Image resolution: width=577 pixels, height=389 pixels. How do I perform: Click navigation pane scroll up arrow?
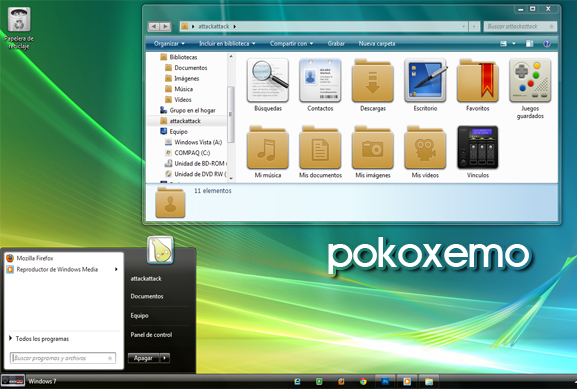click(231, 56)
